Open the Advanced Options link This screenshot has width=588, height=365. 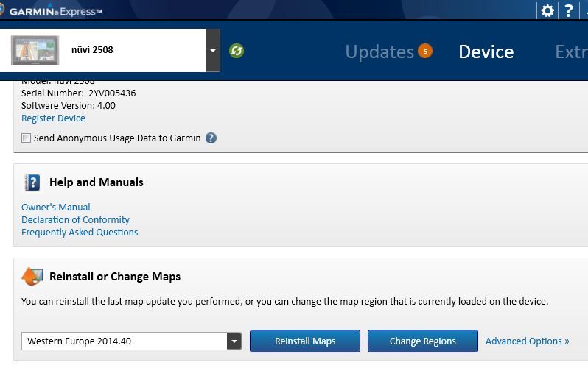(x=528, y=341)
